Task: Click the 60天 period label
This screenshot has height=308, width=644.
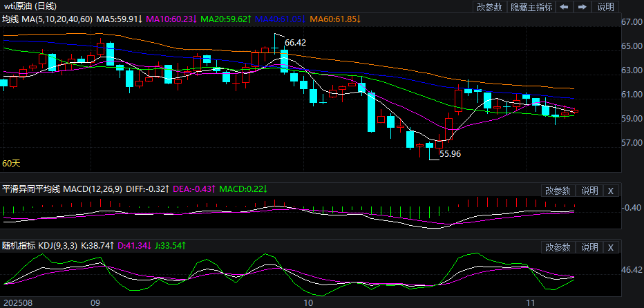Action: pos(10,164)
